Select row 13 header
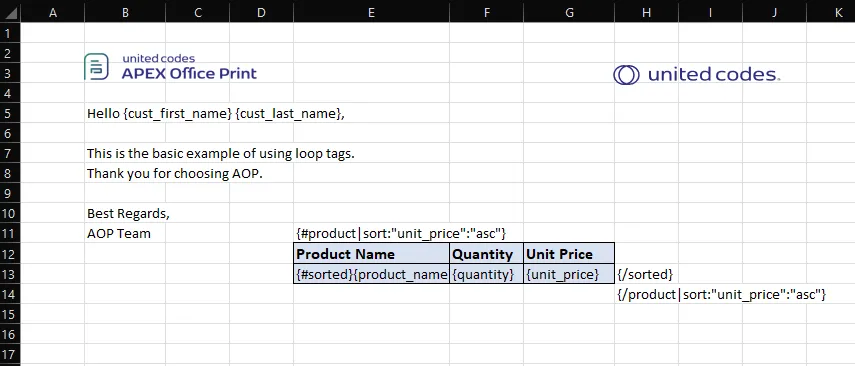 [10, 274]
